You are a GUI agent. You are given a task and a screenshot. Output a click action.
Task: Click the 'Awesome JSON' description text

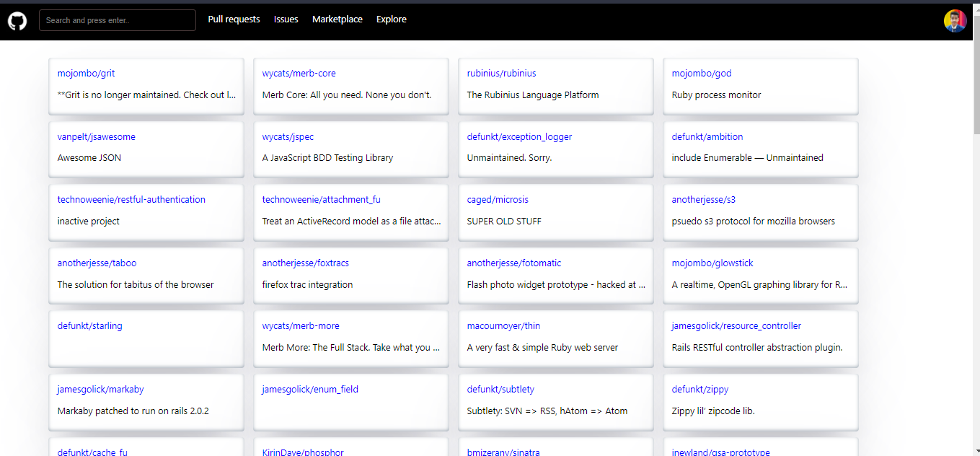coord(89,158)
